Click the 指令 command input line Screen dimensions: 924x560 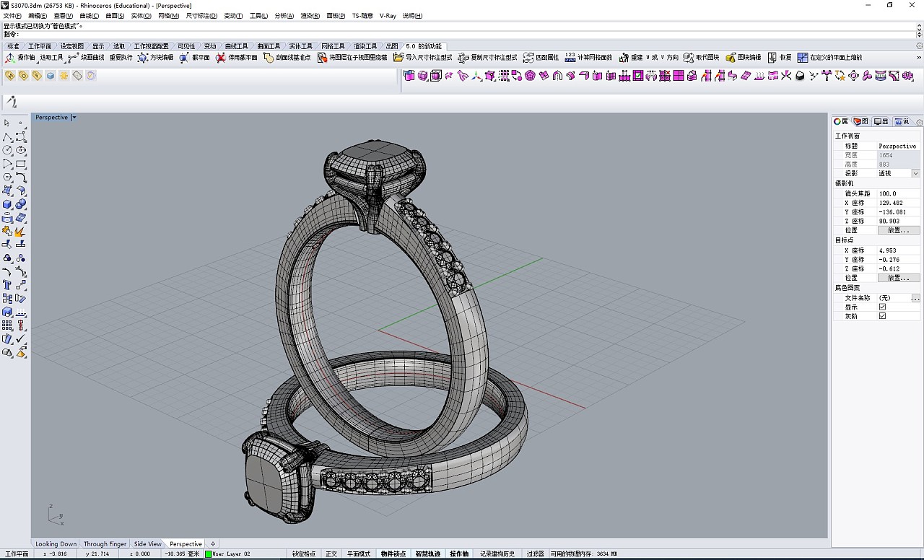pyautogui.click(x=72, y=33)
